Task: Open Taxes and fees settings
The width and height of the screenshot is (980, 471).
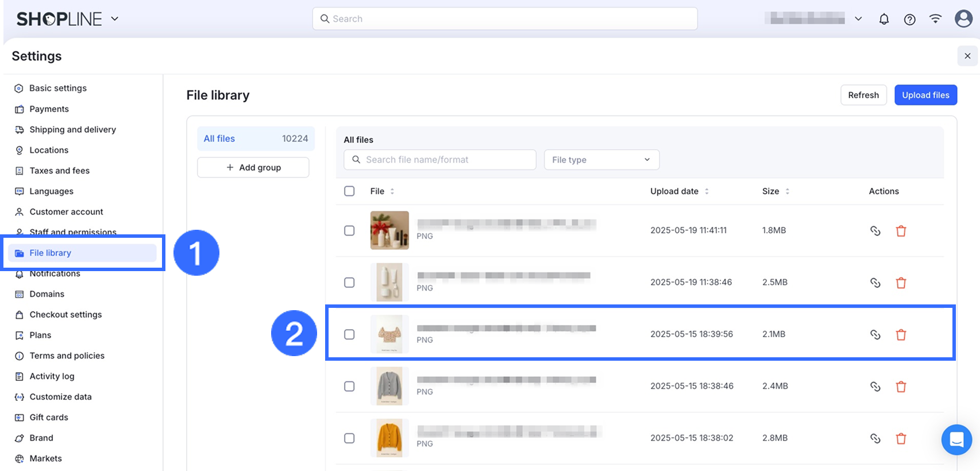Action: [x=60, y=171]
